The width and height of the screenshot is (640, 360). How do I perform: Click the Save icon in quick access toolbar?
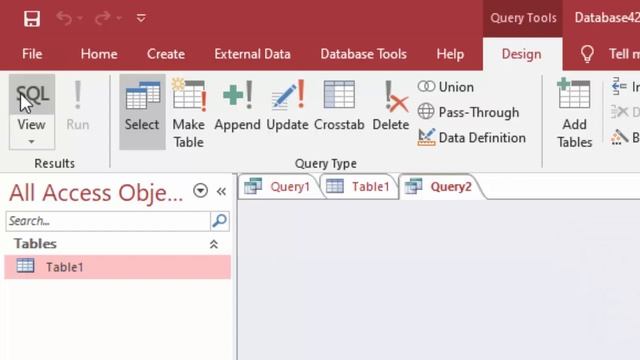click(32, 18)
